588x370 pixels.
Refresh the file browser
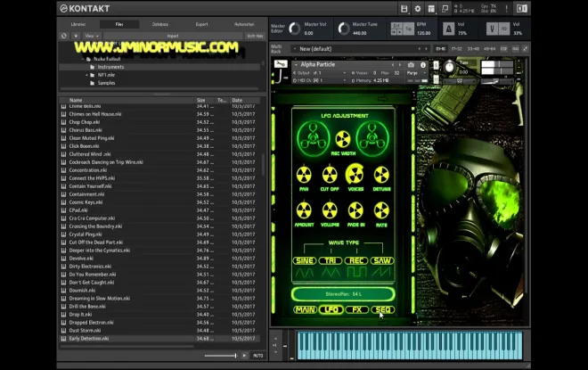(x=64, y=36)
